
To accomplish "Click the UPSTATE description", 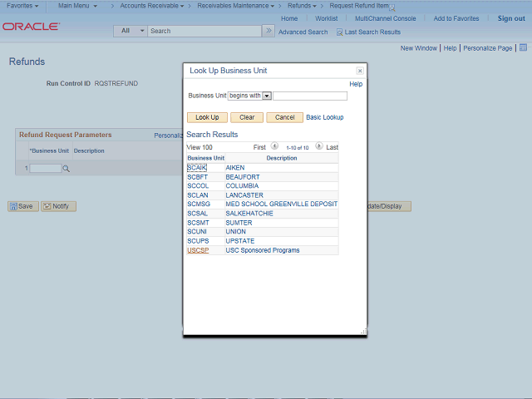I will tap(240, 241).
